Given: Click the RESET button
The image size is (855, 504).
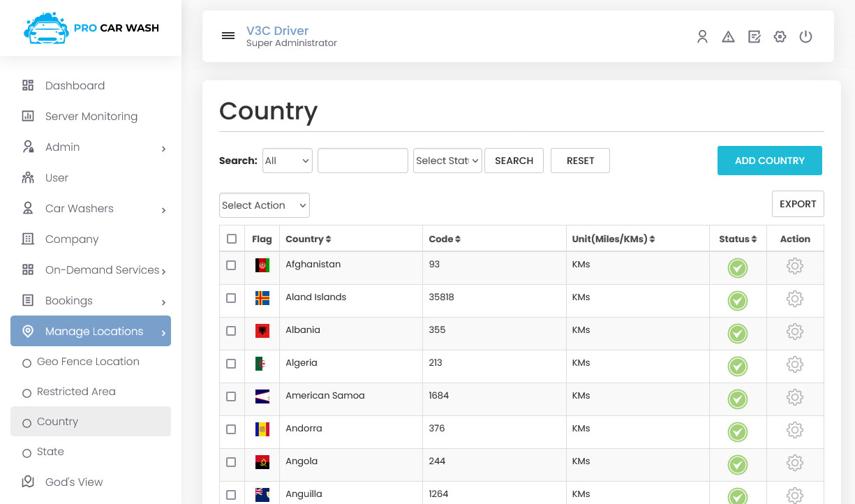Looking at the screenshot, I should 580,161.
